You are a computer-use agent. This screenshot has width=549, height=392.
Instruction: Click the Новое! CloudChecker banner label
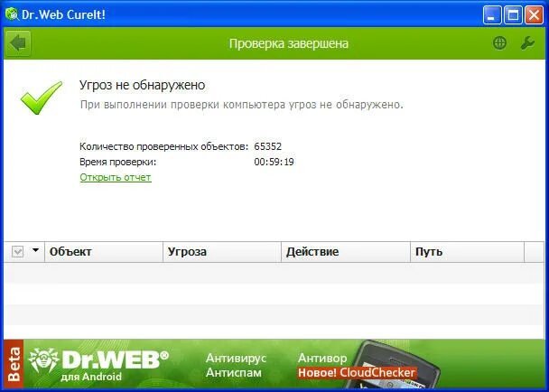[357, 372]
